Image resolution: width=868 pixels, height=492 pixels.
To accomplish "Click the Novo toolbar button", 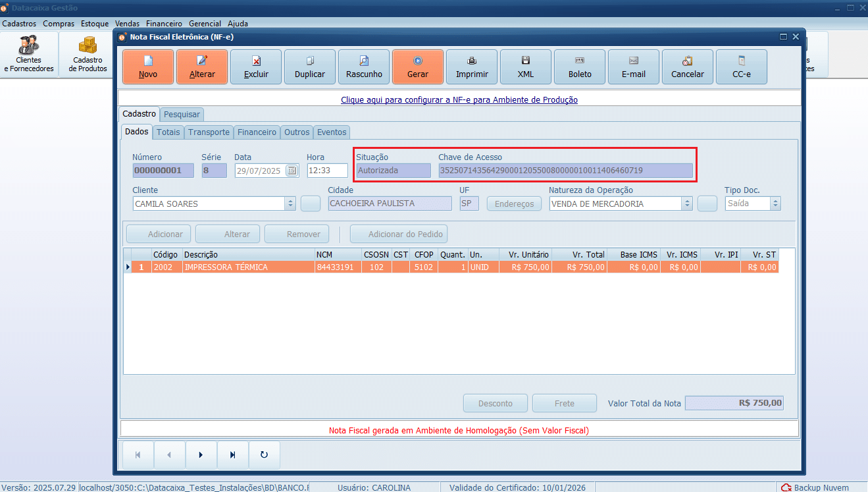I will click(x=148, y=67).
